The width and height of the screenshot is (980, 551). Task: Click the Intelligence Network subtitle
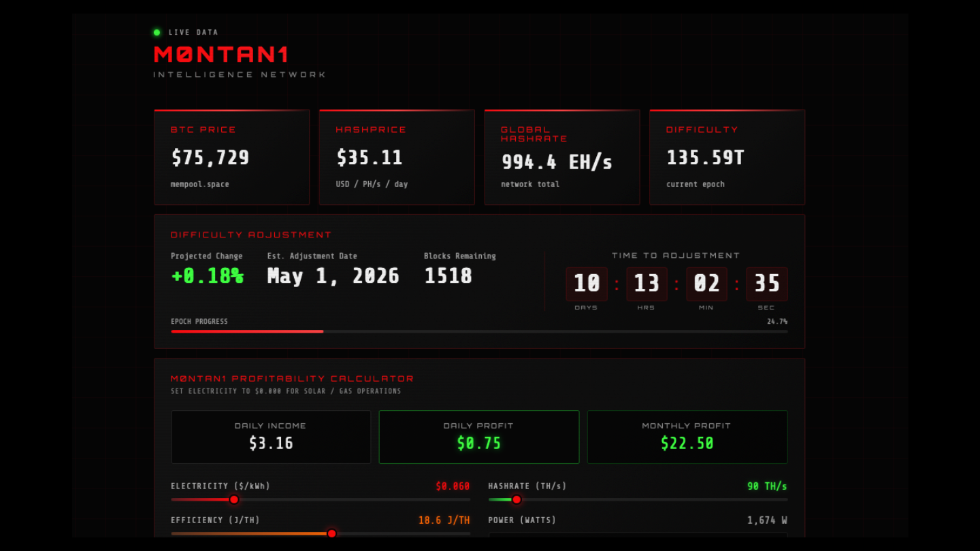(x=240, y=74)
